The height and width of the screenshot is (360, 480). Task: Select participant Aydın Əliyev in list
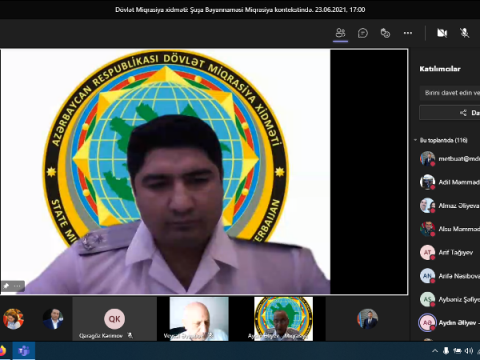pyautogui.click(x=450, y=323)
